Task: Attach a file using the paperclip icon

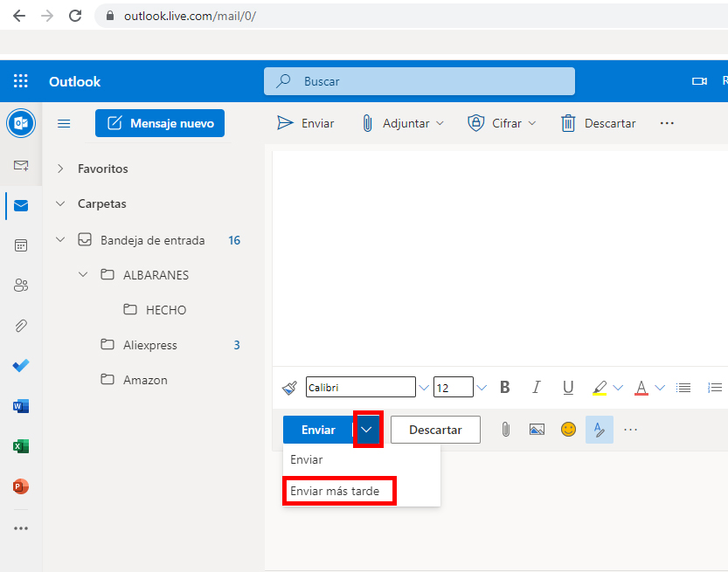Action: pyautogui.click(x=505, y=429)
